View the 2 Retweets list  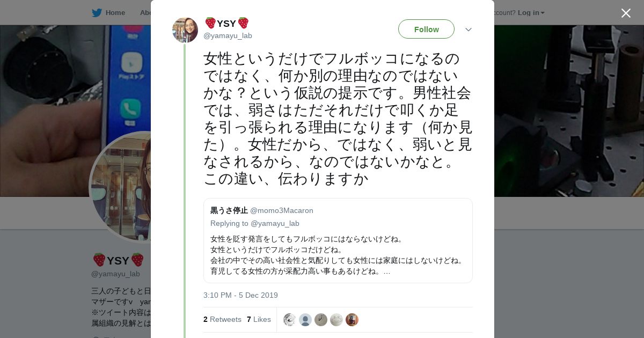(x=222, y=319)
